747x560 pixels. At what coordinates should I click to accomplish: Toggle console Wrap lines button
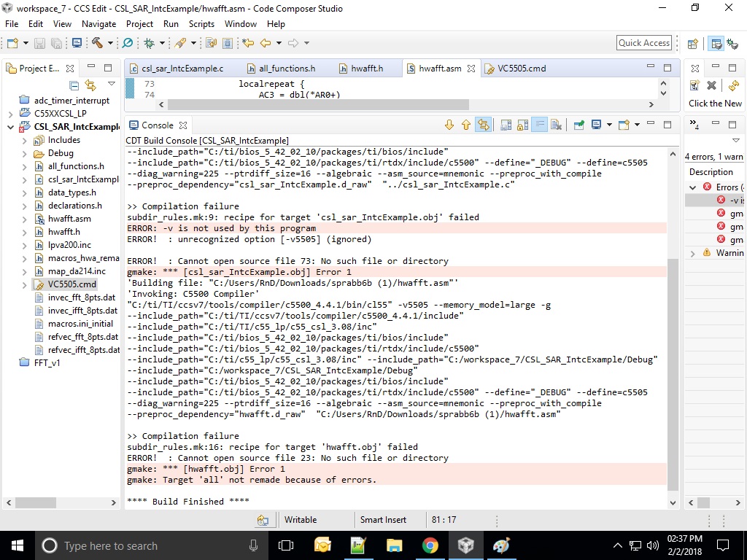pyautogui.click(x=539, y=125)
